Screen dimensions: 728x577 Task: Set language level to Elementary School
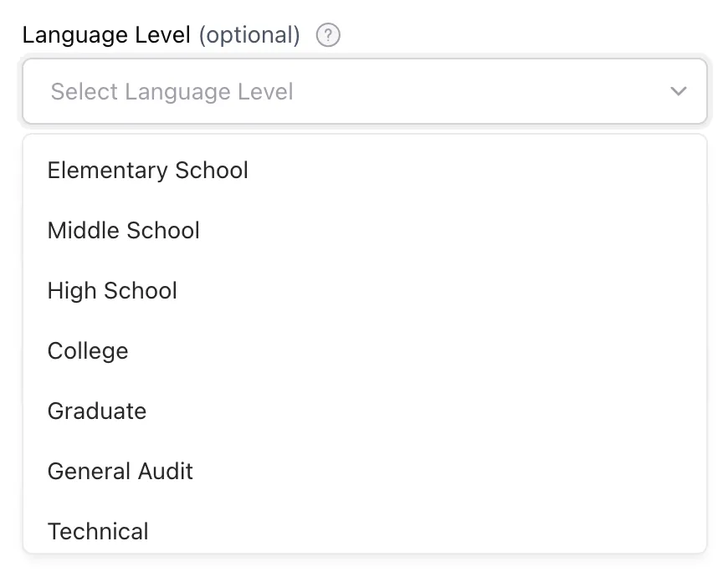[148, 171]
